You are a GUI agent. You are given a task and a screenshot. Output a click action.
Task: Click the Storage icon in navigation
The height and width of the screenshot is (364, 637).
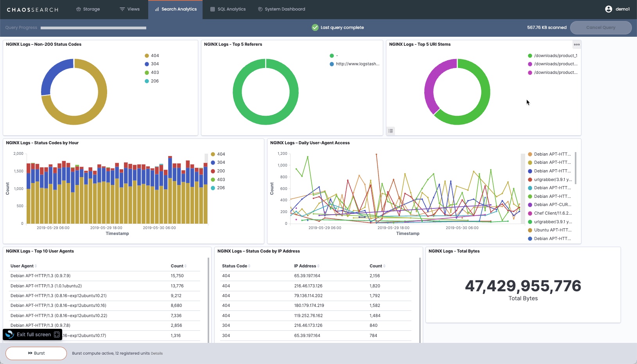[78, 9]
